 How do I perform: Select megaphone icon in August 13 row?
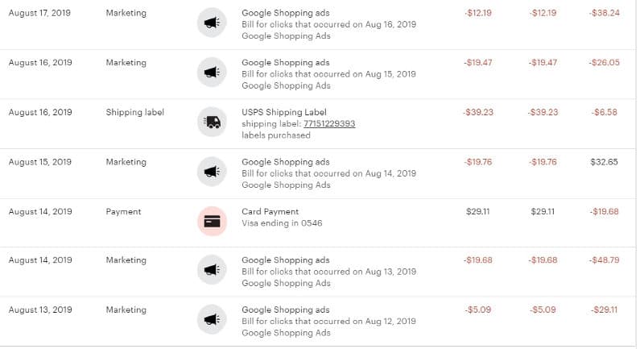coord(212,319)
